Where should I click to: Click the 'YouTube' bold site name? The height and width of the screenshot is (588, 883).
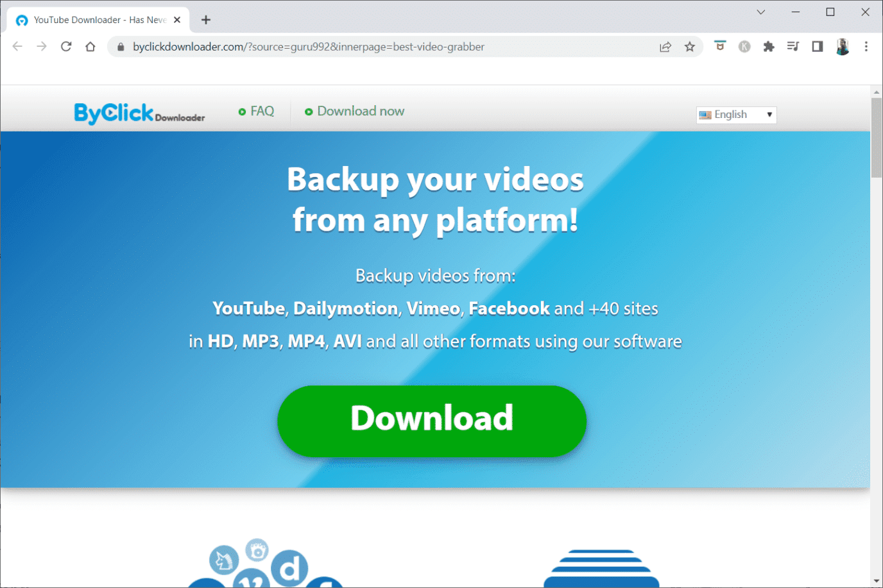point(249,308)
